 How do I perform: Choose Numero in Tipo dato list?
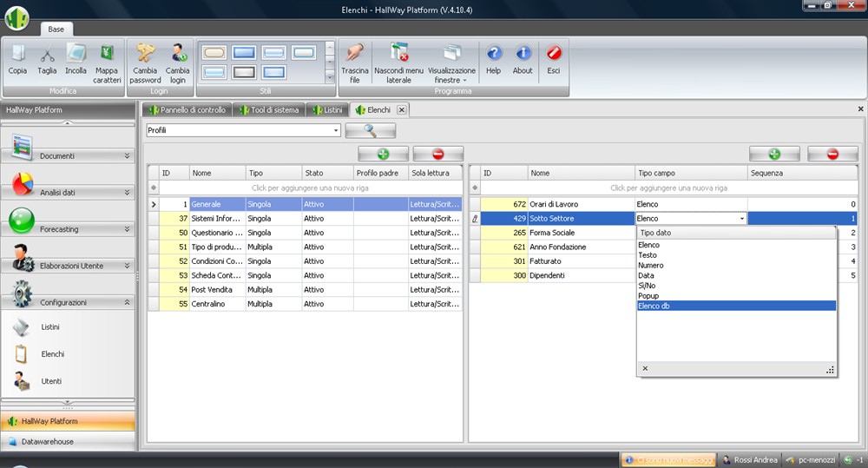coord(736,266)
